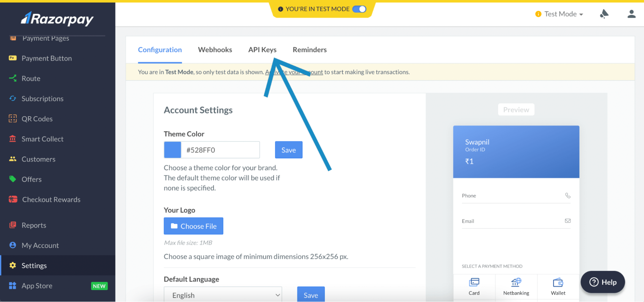Save the theme color
Viewport: 644px width, 302px height.
(x=289, y=150)
